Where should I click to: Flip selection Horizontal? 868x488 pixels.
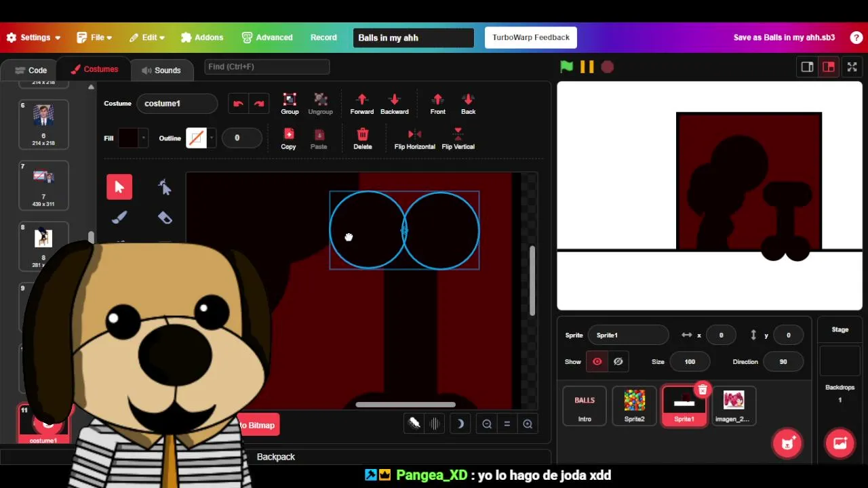[x=414, y=139]
